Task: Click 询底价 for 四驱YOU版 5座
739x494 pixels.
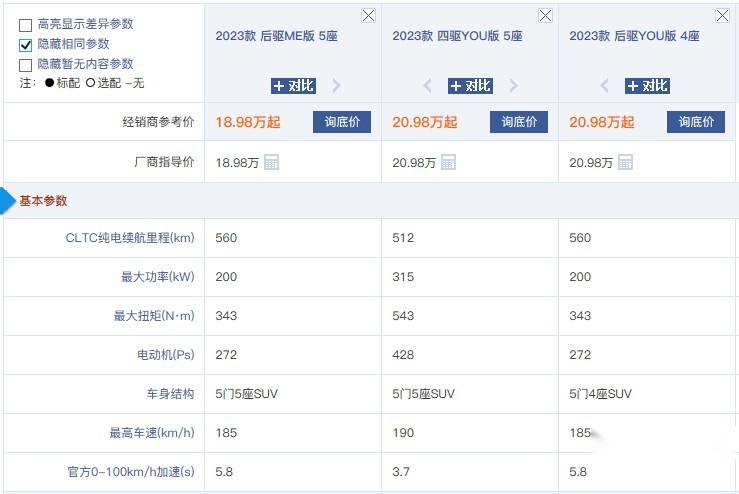Action: 519,122
